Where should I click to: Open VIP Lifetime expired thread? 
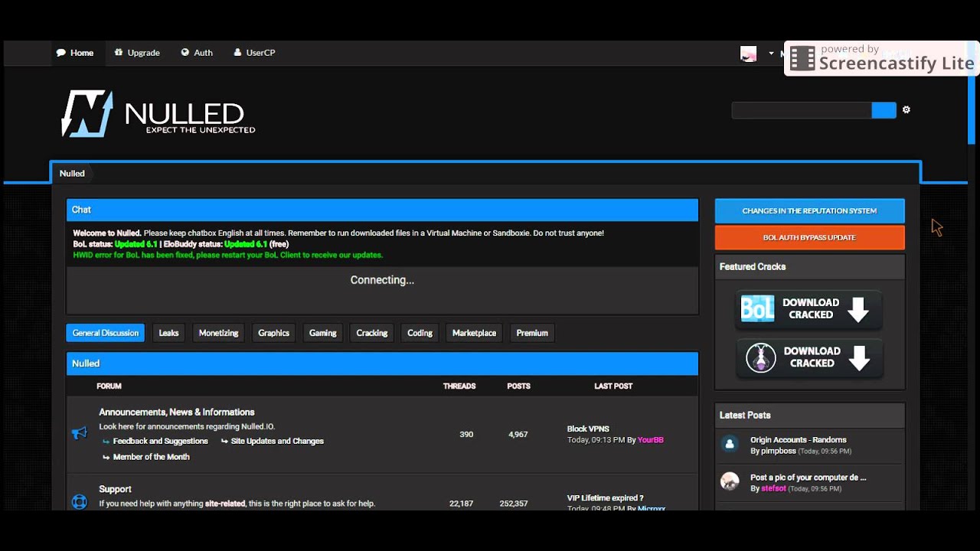(605, 498)
